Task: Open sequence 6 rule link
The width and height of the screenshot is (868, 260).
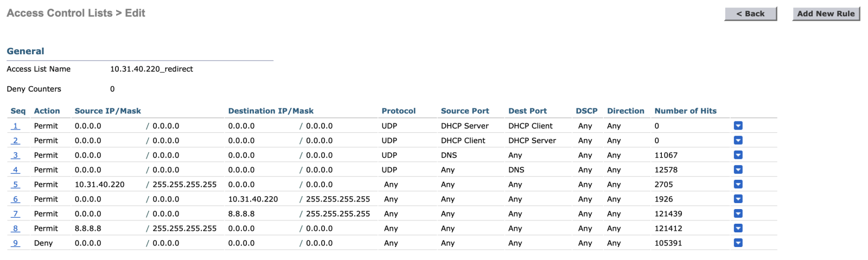Action: point(15,199)
